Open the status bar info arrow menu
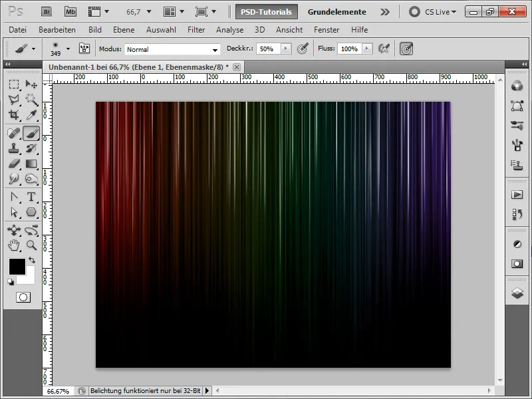532x399 pixels. point(207,391)
